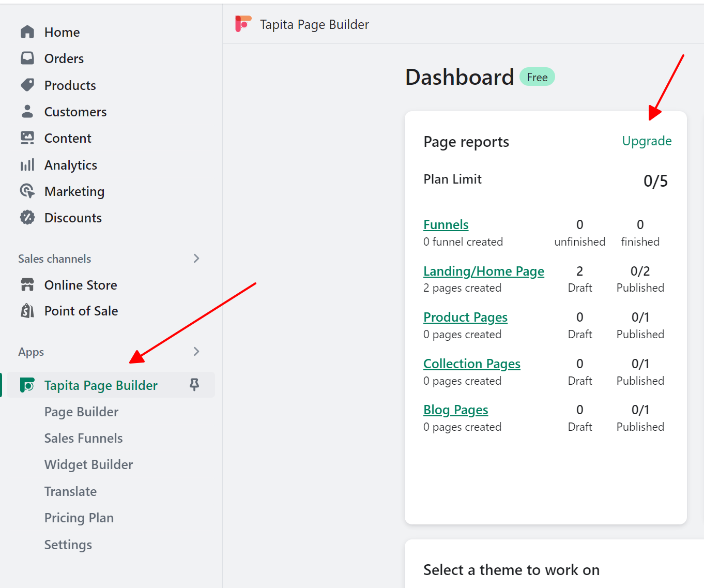The image size is (704, 588).
Task: Click the Orders inbox icon
Action: tap(27, 58)
